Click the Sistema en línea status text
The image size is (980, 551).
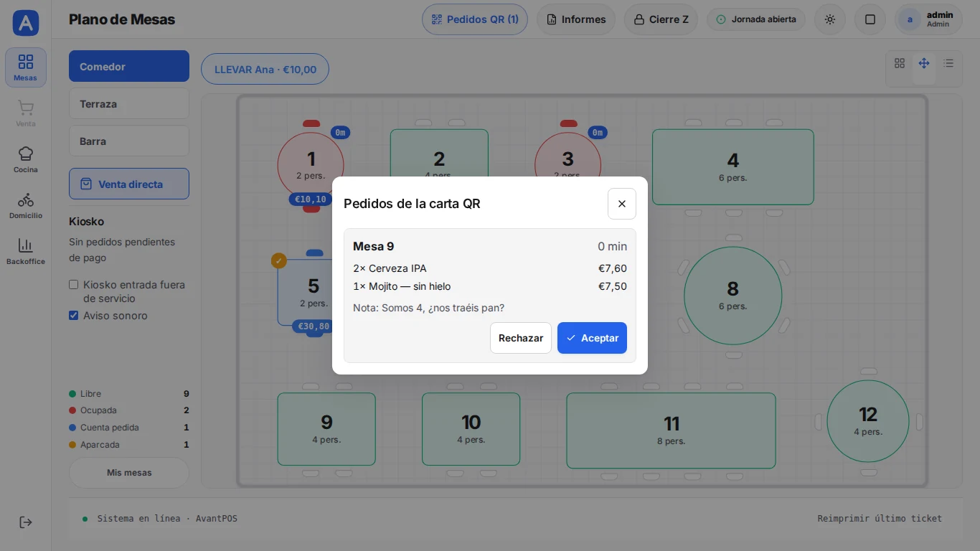[x=167, y=518]
